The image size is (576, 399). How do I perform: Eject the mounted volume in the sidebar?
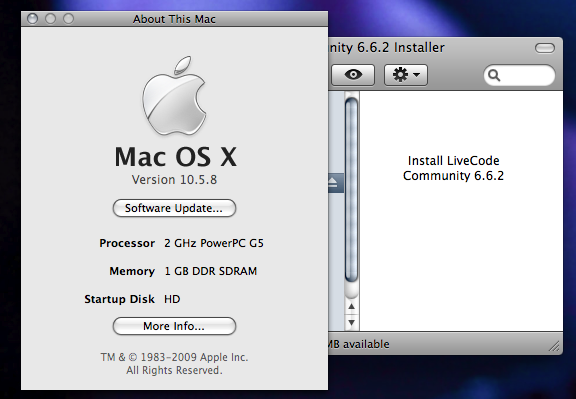point(333,182)
